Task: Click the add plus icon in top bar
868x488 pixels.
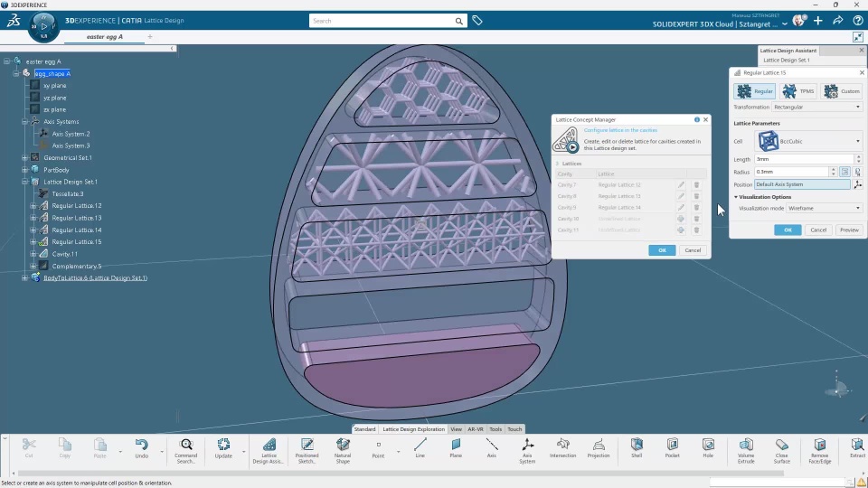Action: click(818, 21)
